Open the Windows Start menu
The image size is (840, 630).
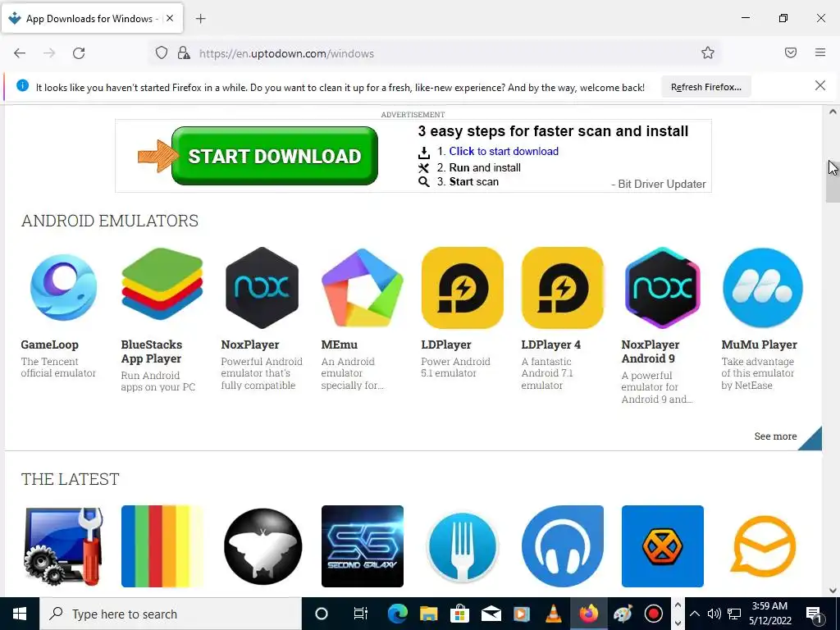pyautogui.click(x=20, y=614)
